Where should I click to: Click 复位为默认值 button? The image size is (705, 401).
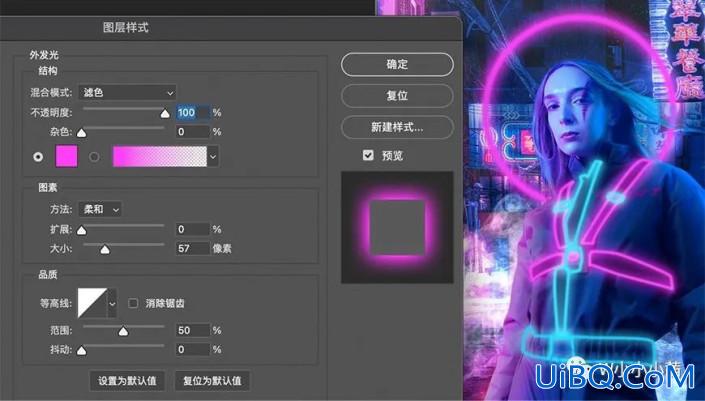212,381
